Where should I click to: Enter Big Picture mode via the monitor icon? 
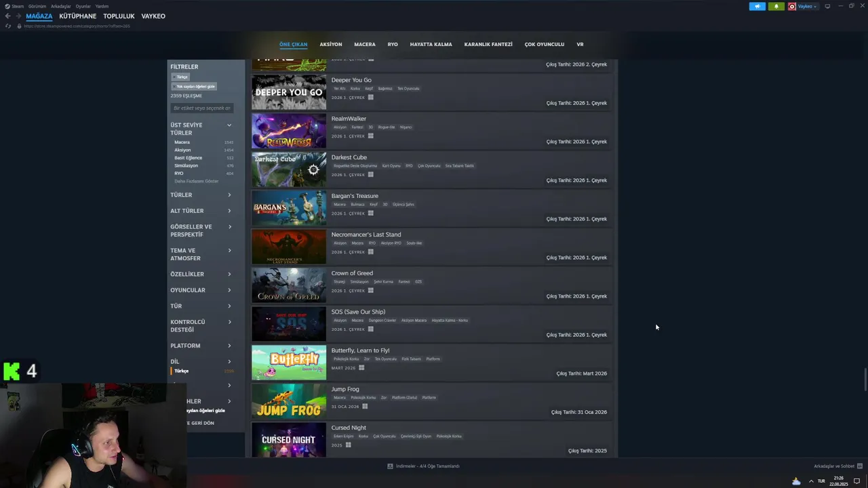(827, 6)
